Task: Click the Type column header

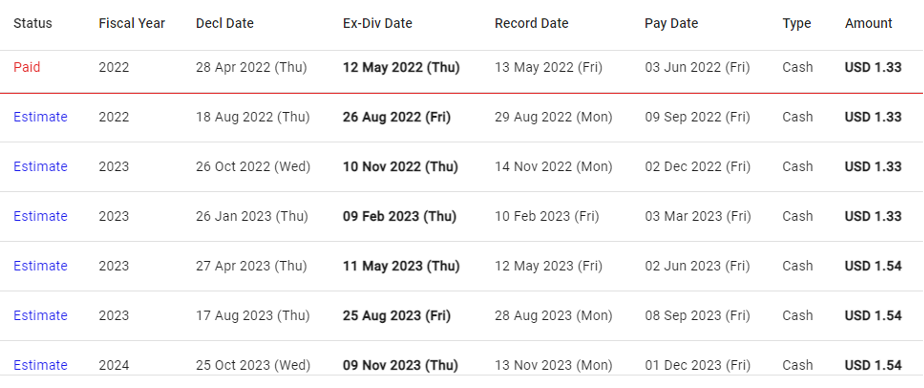Action: 797,24
